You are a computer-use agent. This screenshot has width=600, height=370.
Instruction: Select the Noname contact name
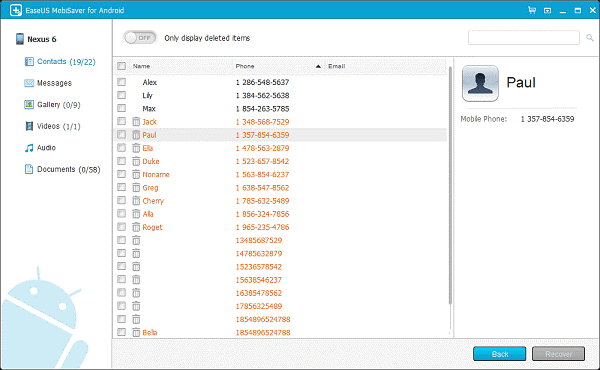pyautogui.click(x=156, y=174)
